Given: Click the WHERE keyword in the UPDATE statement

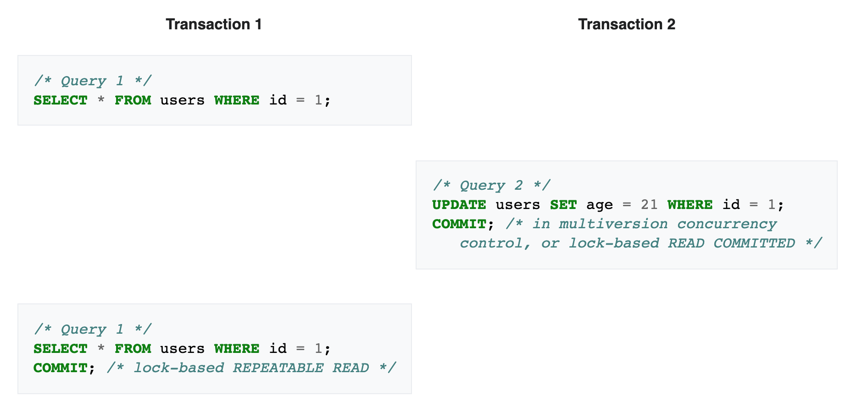Looking at the screenshot, I should point(690,204).
